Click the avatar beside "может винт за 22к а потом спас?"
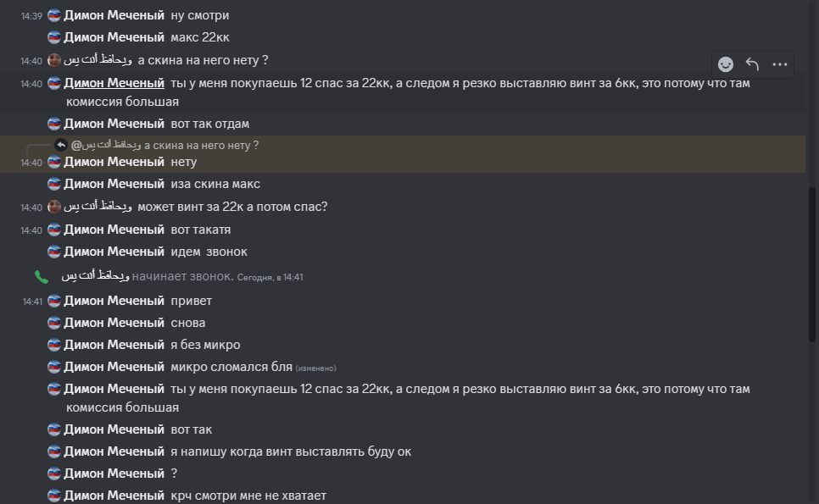Viewport: 819px width, 504px height. click(x=54, y=207)
